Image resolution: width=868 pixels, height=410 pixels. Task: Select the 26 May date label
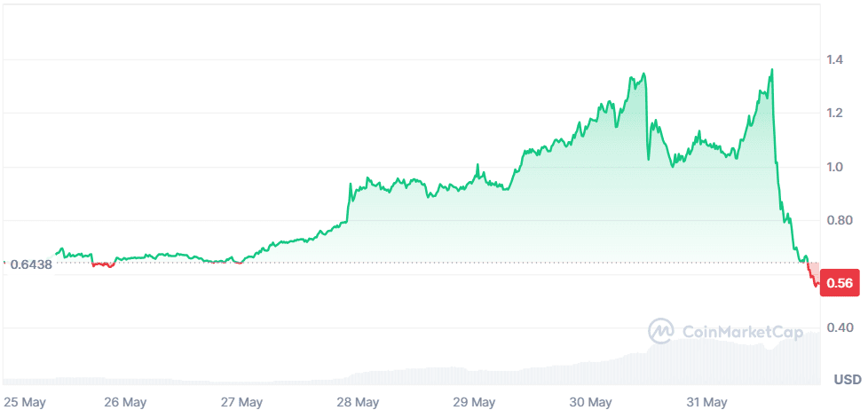[x=125, y=402]
